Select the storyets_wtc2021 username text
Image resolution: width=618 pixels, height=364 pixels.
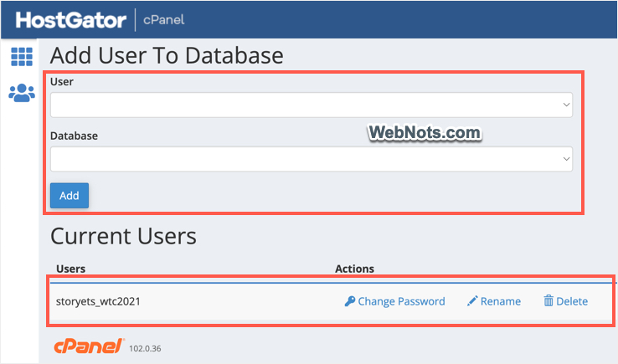pyautogui.click(x=98, y=301)
